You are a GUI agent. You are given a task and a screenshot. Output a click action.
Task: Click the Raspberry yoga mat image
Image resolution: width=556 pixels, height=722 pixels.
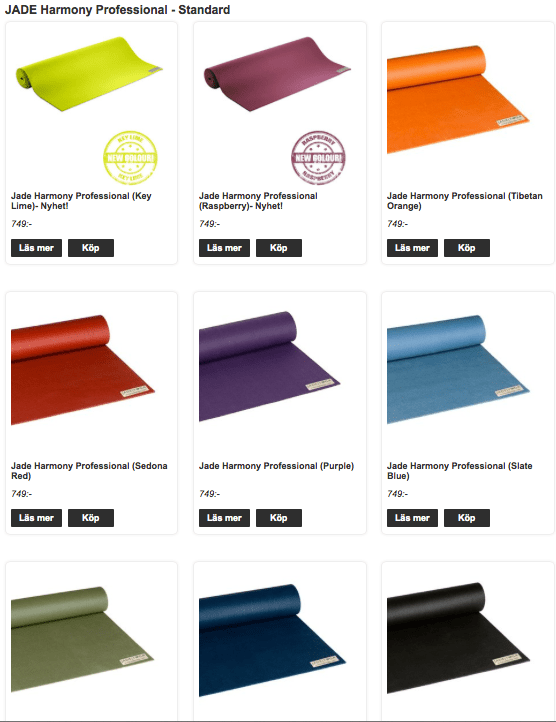tap(277, 74)
